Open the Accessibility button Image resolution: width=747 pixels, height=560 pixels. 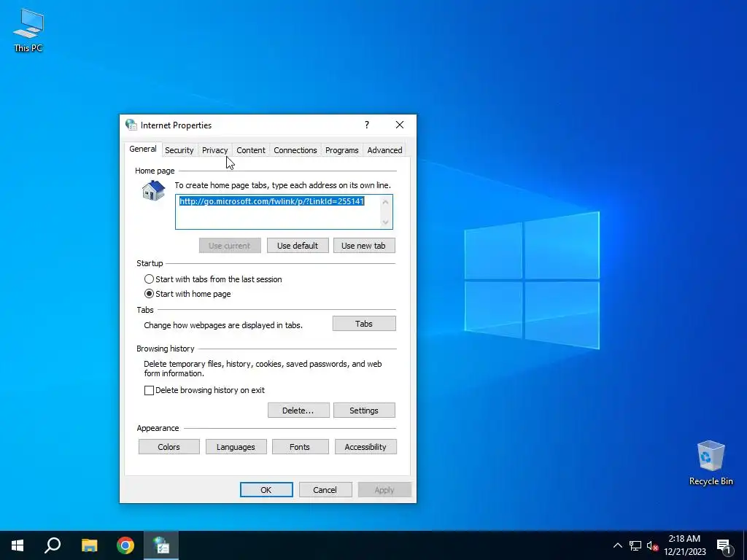click(x=365, y=447)
